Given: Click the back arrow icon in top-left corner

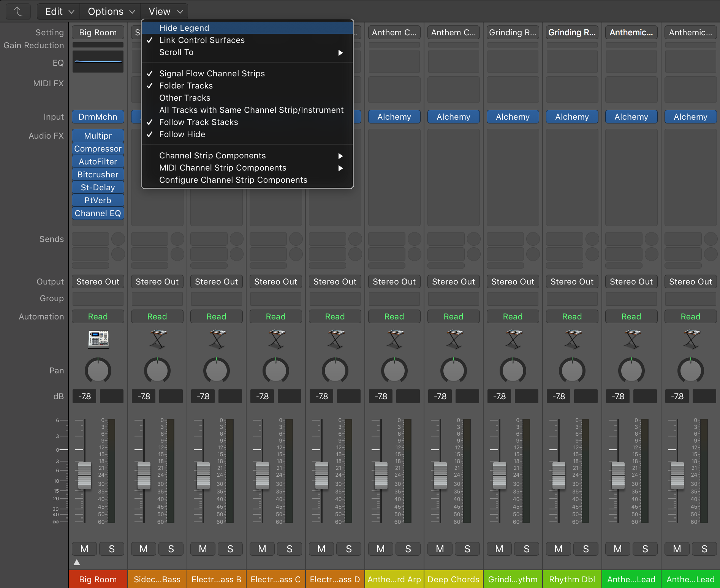Looking at the screenshot, I should (18, 11).
